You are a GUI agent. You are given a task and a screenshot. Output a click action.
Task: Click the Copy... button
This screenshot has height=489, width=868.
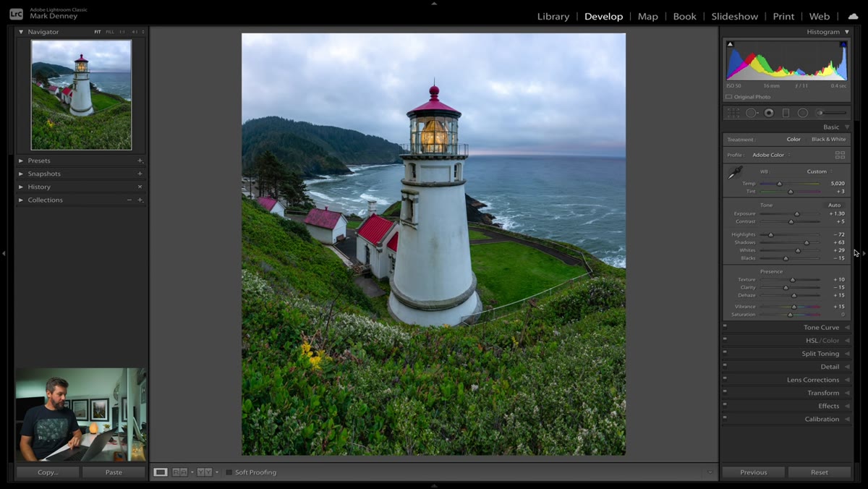(x=48, y=472)
